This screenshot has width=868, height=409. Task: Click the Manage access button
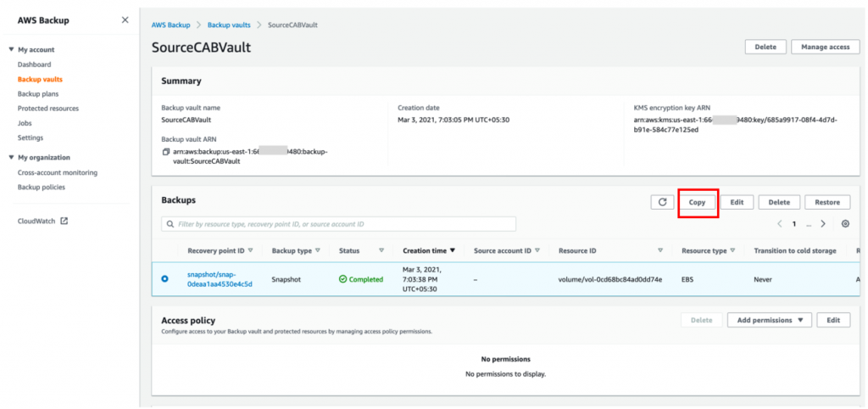click(825, 48)
